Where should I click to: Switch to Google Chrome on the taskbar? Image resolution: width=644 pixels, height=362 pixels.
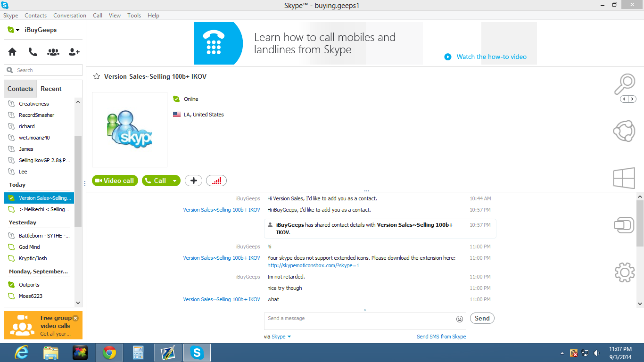109,353
